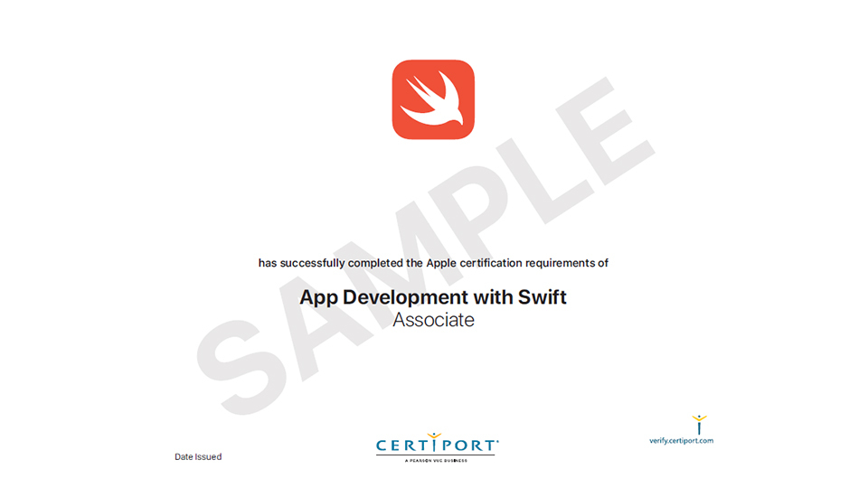Select the 'App Development with Swift' title

(433, 297)
